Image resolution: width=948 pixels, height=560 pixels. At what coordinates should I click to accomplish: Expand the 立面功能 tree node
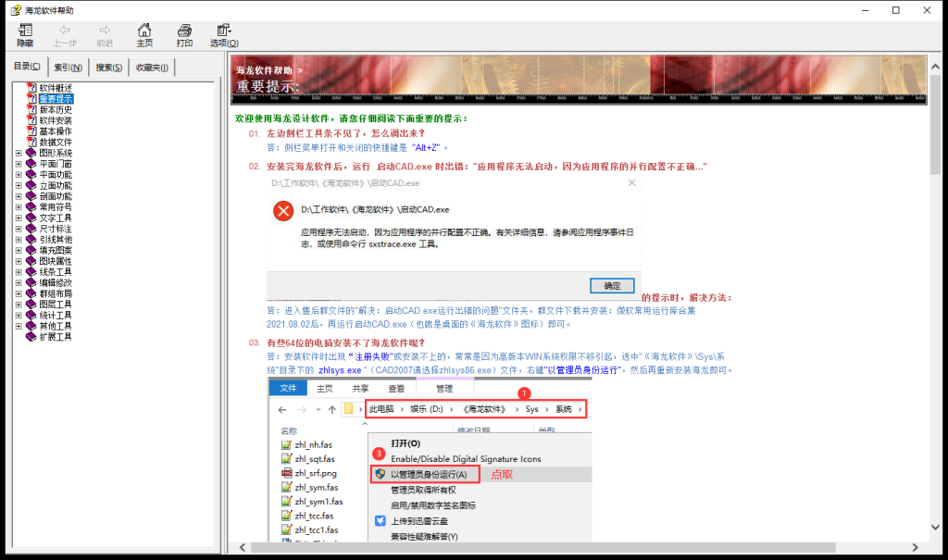pyautogui.click(x=19, y=186)
